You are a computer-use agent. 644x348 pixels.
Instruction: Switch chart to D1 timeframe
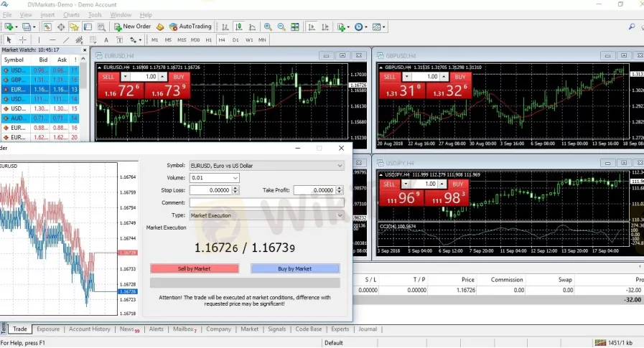coord(235,40)
